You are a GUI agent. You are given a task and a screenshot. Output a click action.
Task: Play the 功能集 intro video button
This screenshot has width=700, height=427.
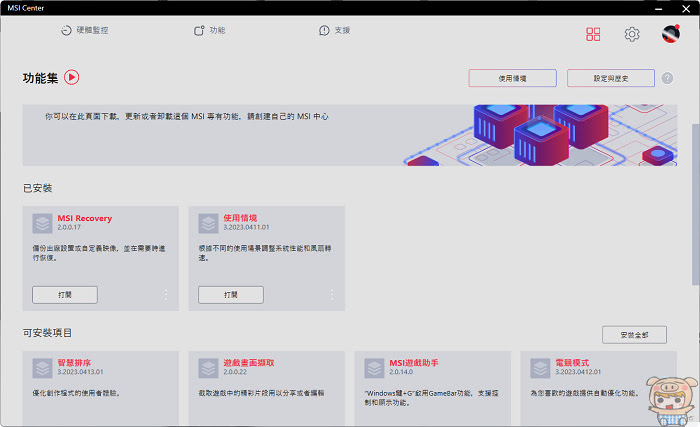tap(71, 77)
